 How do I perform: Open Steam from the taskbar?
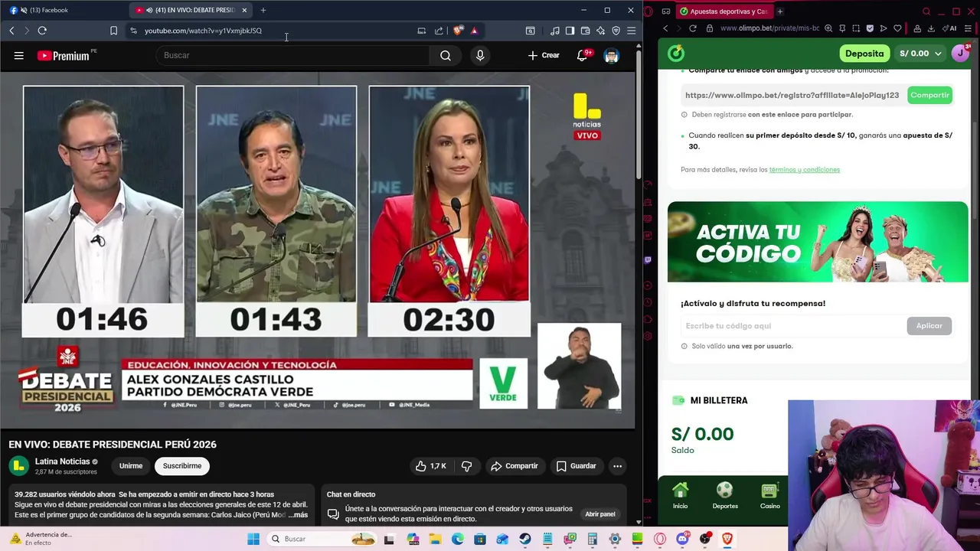pos(525,539)
